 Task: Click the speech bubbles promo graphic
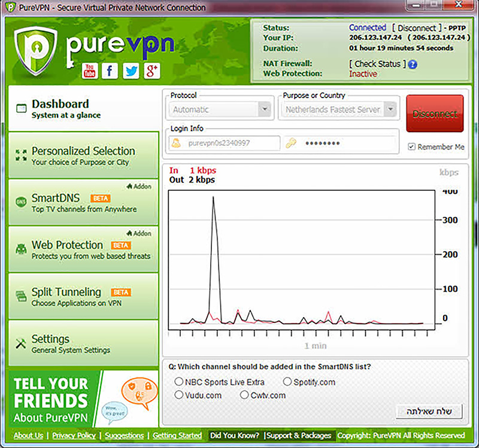(x=129, y=401)
